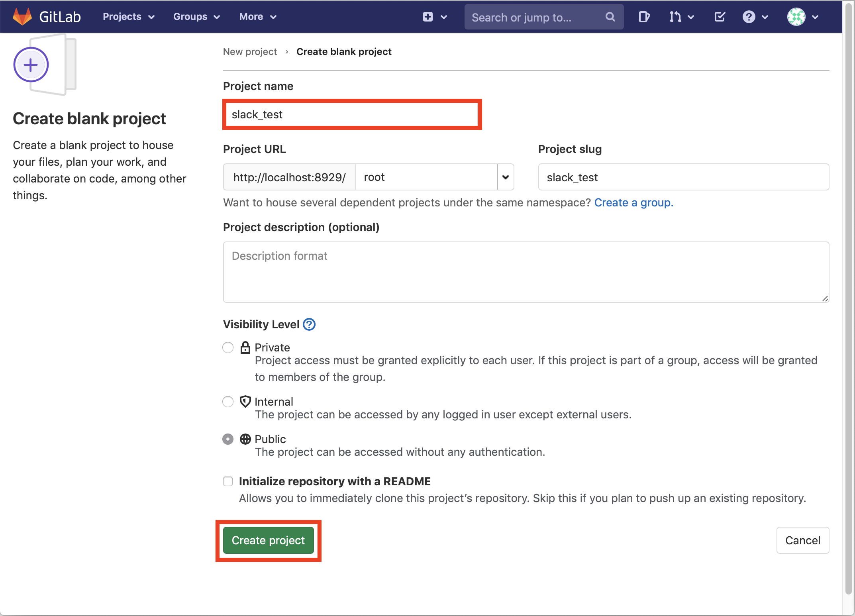Enable Initialize repository with a README

[228, 481]
